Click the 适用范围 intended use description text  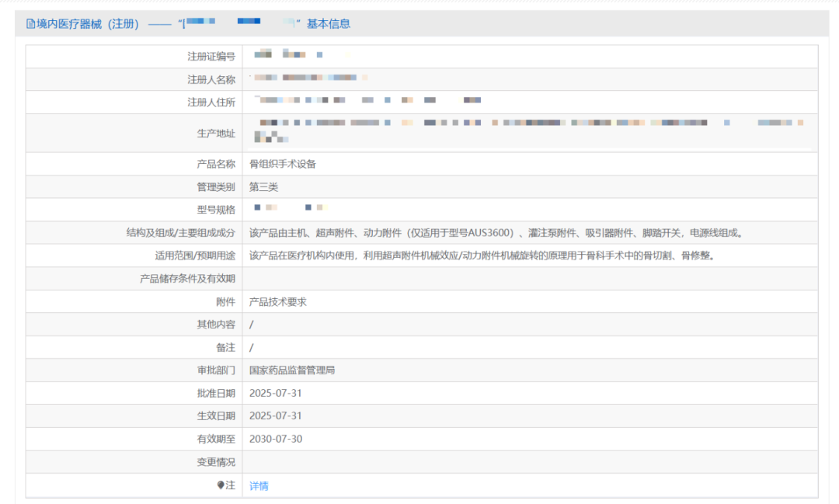point(481,255)
